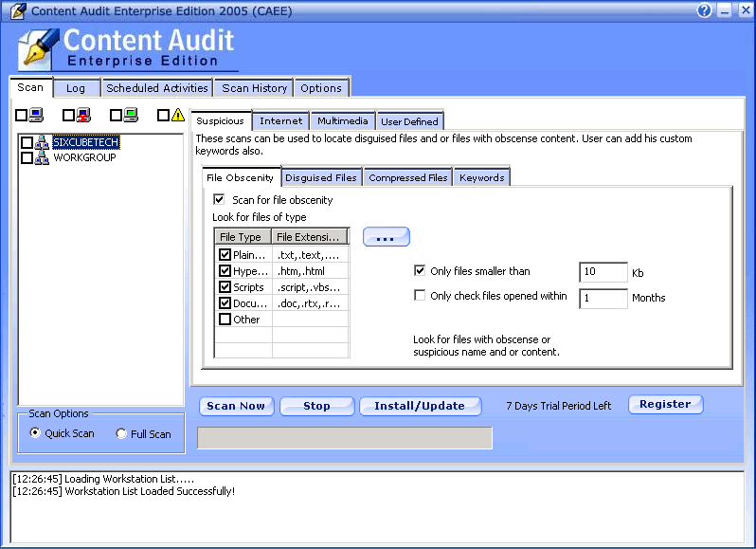Switch to the Keywords sub-tab
Image resolution: width=756 pixels, height=549 pixels.
click(x=481, y=178)
